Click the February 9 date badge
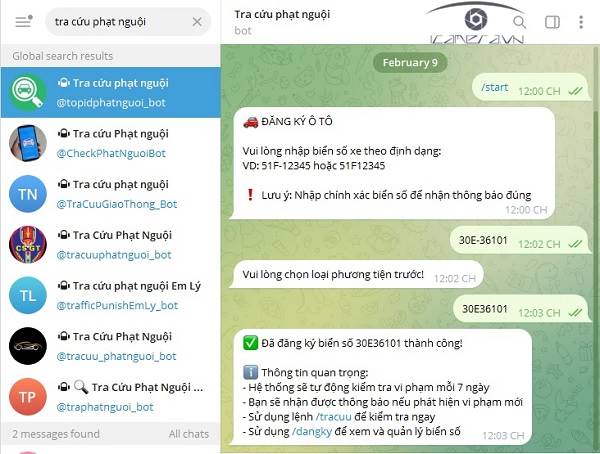 (410, 62)
